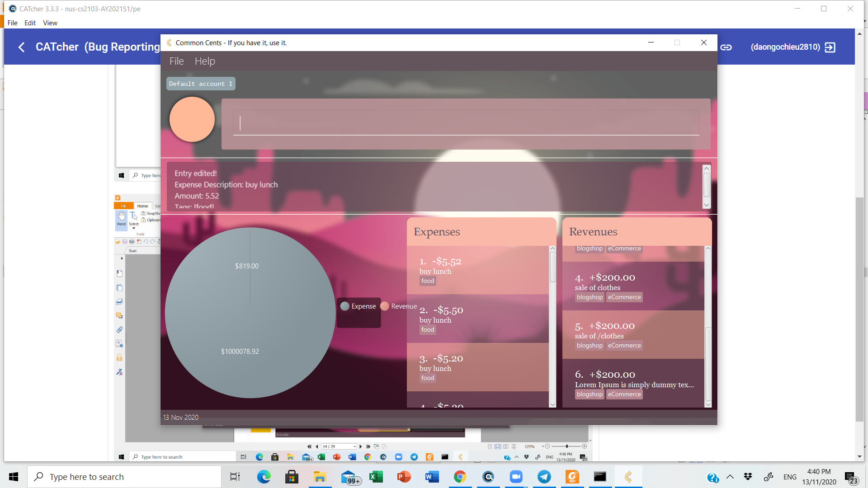
Task: Click food tag under expense 1
Action: (428, 281)
